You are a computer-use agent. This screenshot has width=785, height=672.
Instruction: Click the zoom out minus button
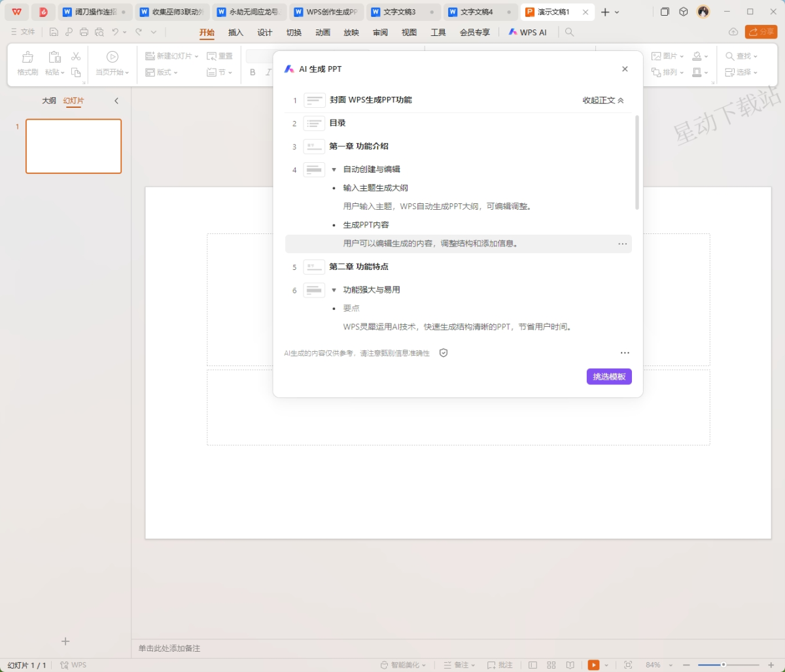tap(687, 665)
